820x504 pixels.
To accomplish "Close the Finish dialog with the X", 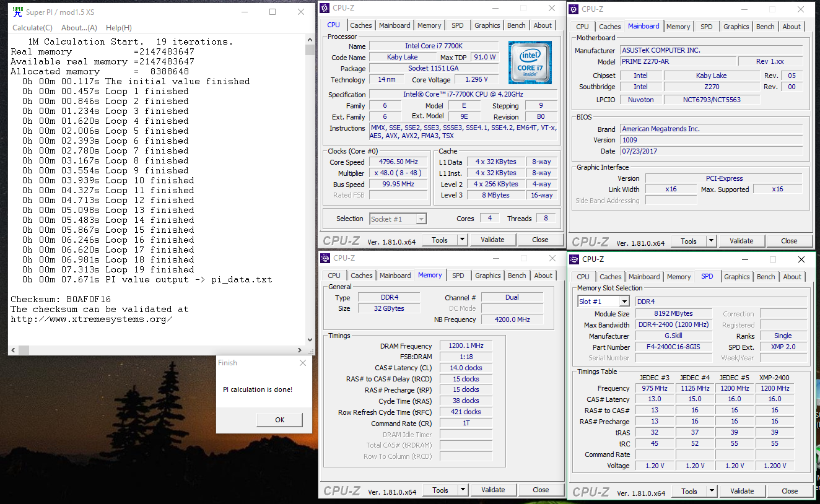I will click(302, 363).
